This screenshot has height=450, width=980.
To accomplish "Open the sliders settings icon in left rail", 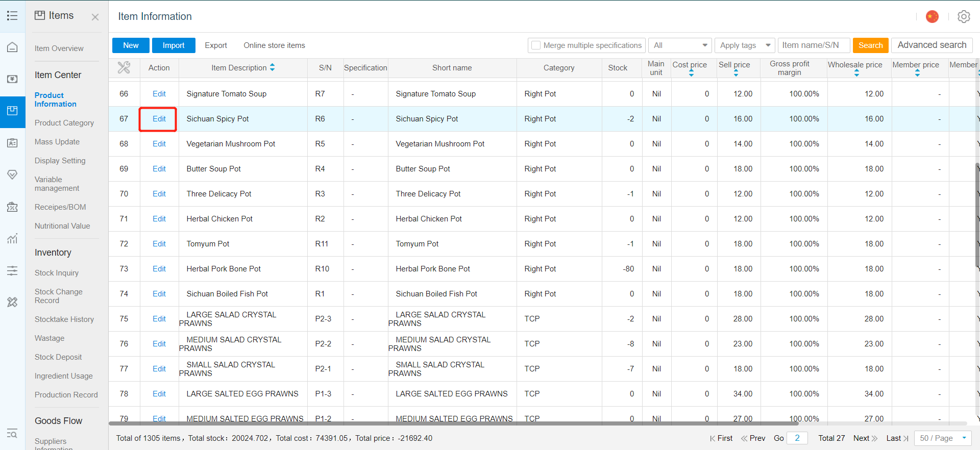I will click(x=12, y=270).
